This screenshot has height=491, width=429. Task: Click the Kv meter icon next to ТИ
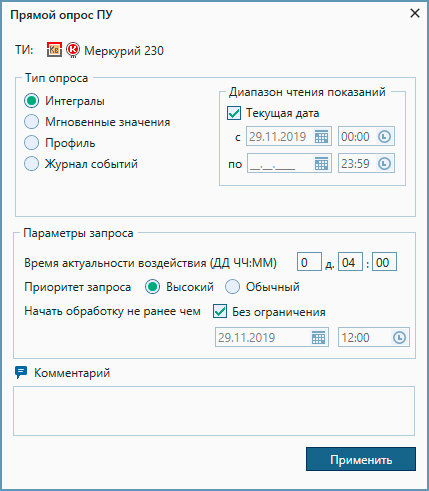coord(54,50)
